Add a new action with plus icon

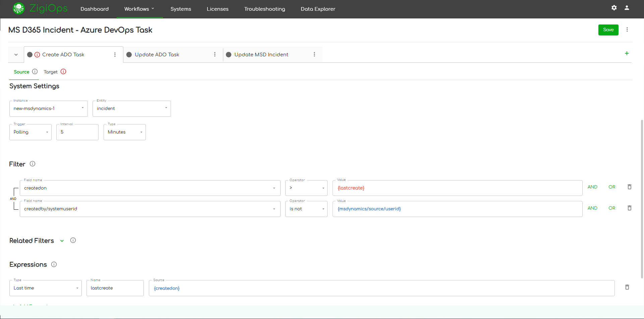click(x=627, y=53)
